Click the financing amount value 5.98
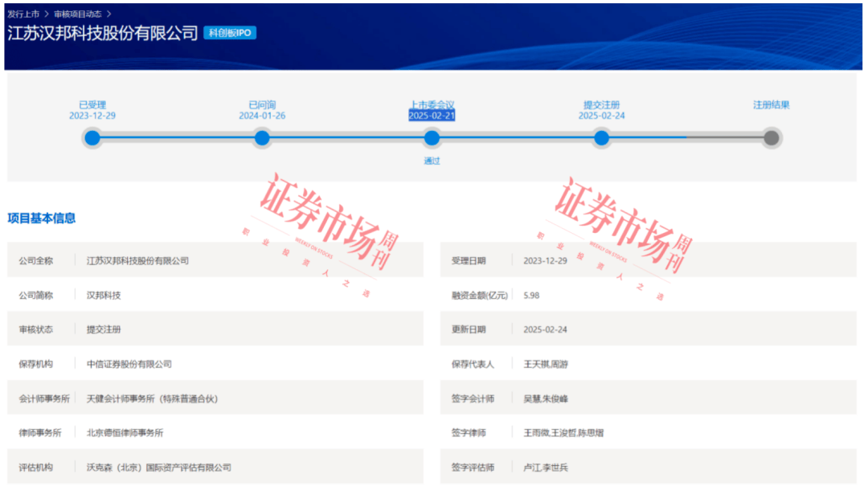Screen dimensions: 868x490 tap(531, 296)
